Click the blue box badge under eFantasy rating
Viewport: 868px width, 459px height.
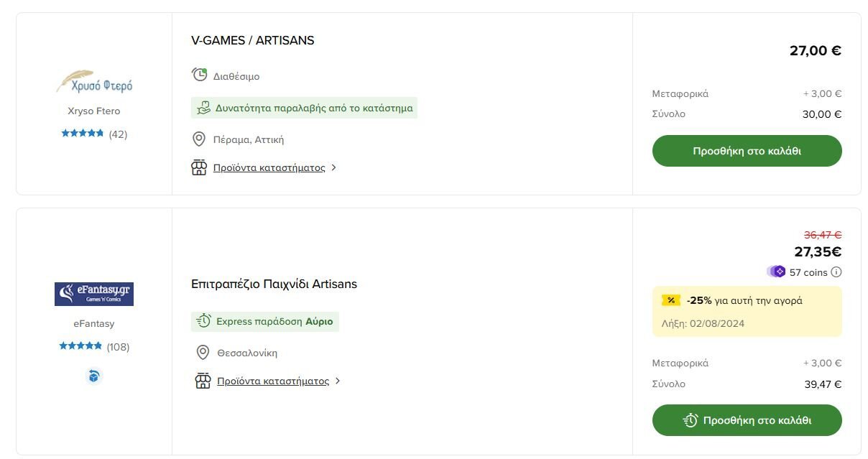(x=94, y=376)
